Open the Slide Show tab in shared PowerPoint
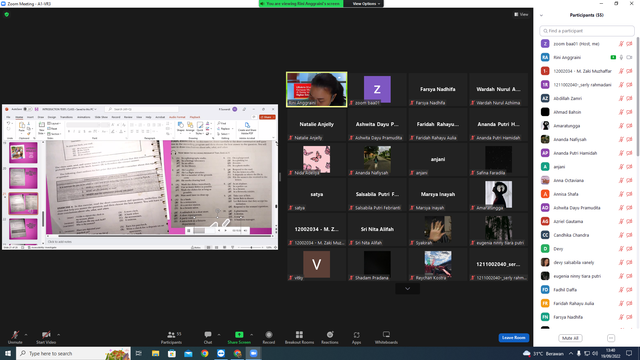The width and height of the screenshot is (640, 360). tap(101, 117)
